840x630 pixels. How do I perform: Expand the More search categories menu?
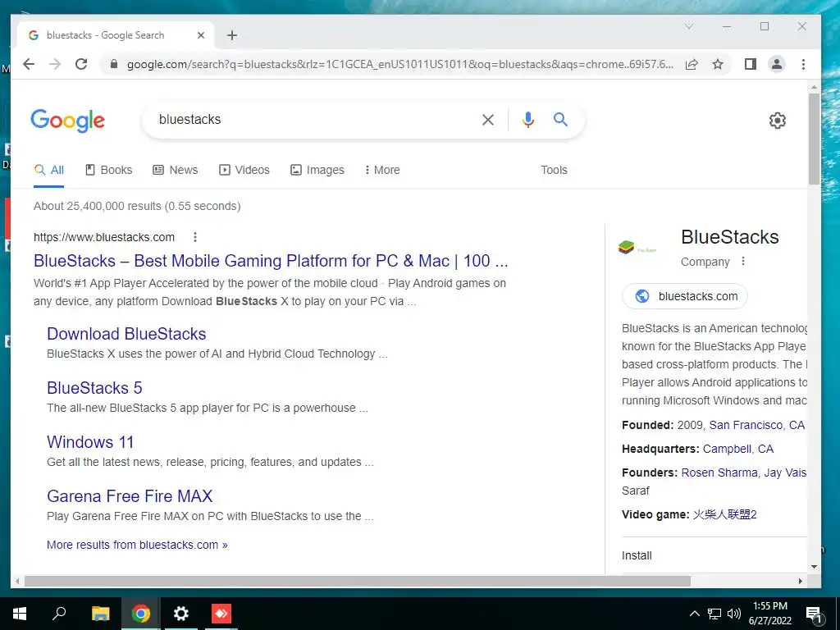(382, 171)
